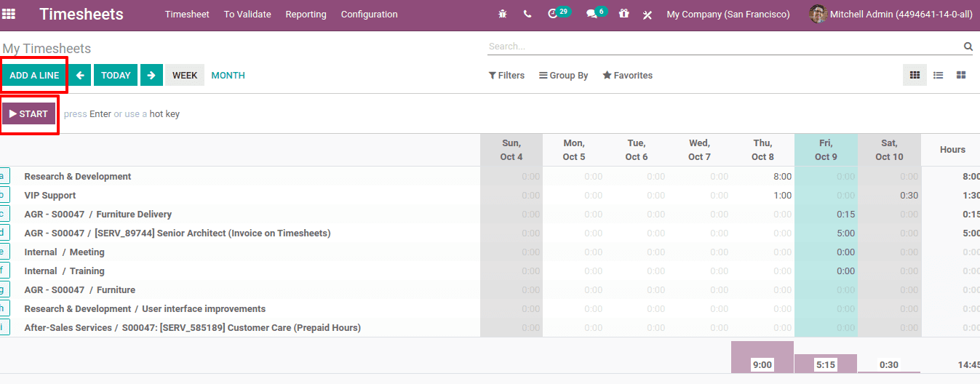Click AGR - S00047 / Furniture Delivery label
The width and height of the screenshot is (980, 384).
(98, 214)
